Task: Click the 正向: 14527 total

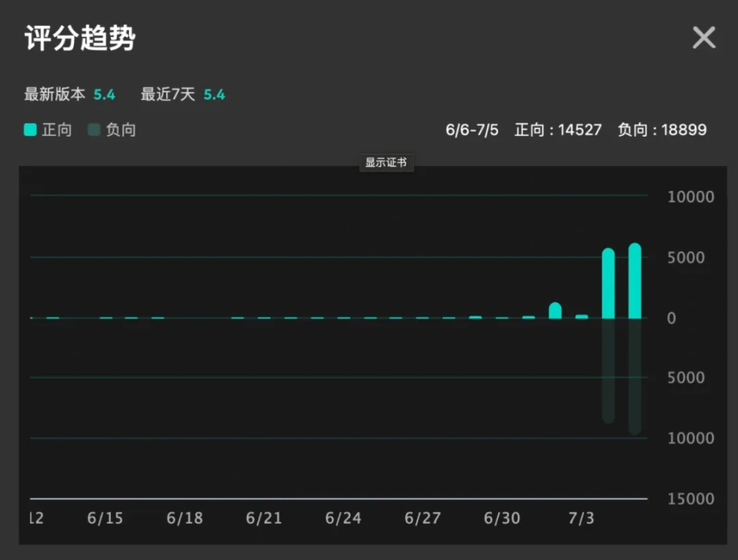Action: point(558,131)
